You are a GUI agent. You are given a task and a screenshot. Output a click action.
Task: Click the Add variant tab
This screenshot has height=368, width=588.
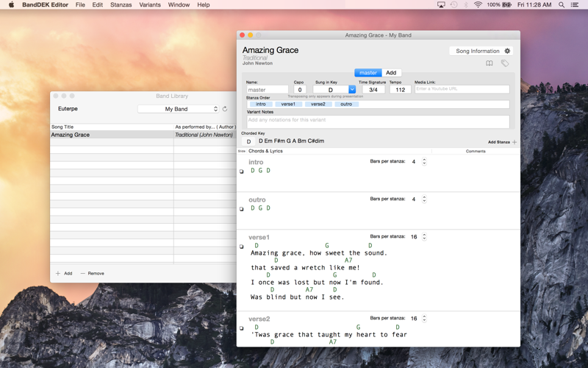(x=391, y=73)
